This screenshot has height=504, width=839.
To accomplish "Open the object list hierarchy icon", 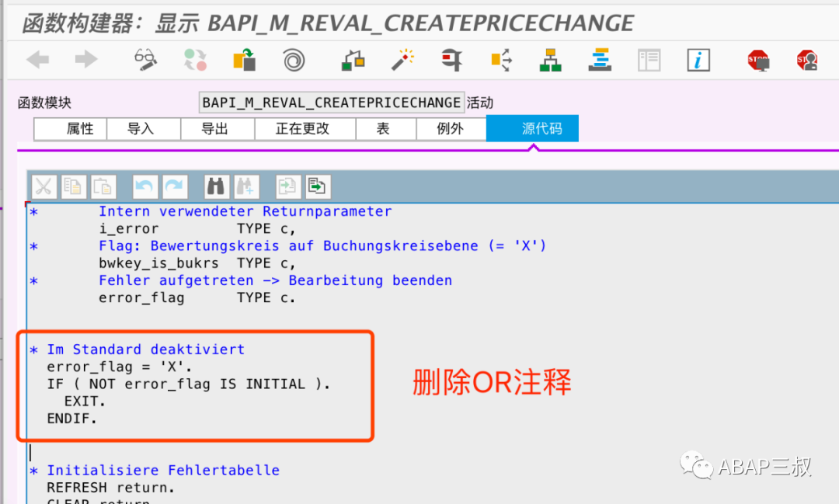I will click(551, 60).
